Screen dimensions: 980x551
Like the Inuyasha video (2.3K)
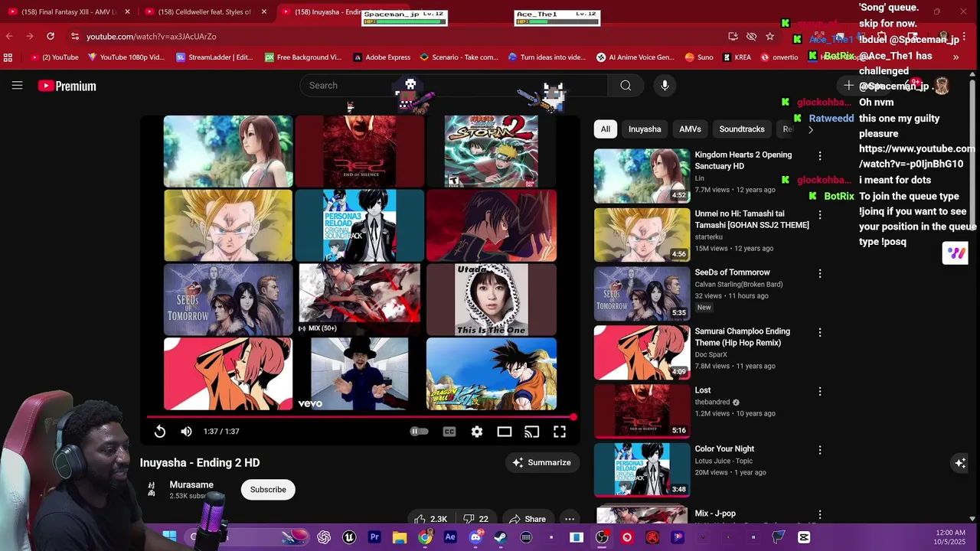pyautogui.click(x=430, y=519)
